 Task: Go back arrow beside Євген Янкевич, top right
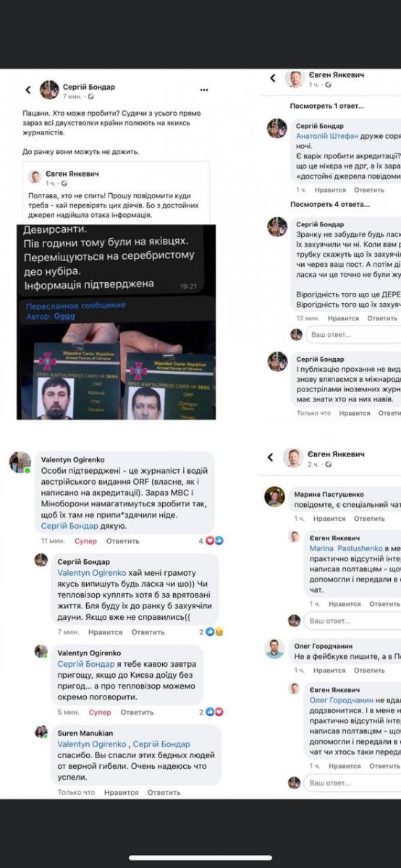pyautogui.click(x=273, y=78)
